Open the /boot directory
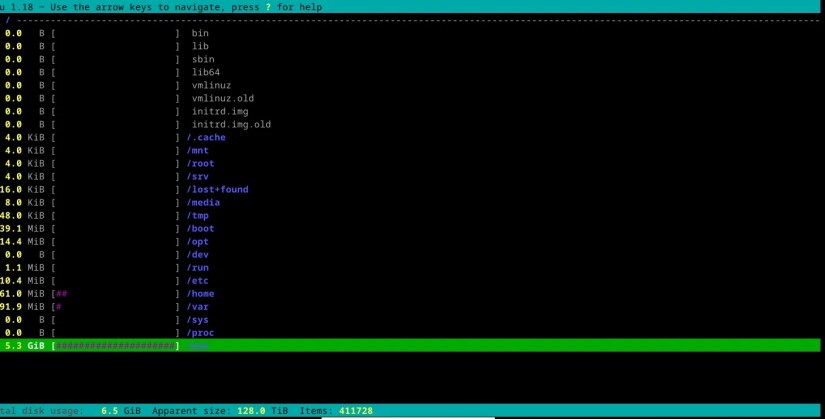The width and height of the screenshot is (825, 419). (200, 229)
